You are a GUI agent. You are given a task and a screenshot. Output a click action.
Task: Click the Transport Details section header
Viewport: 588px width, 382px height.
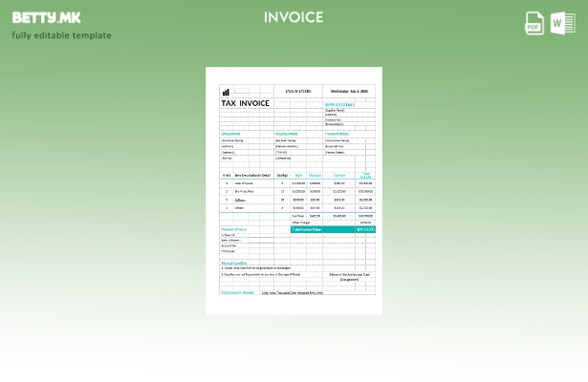click(x=338, y=134)
